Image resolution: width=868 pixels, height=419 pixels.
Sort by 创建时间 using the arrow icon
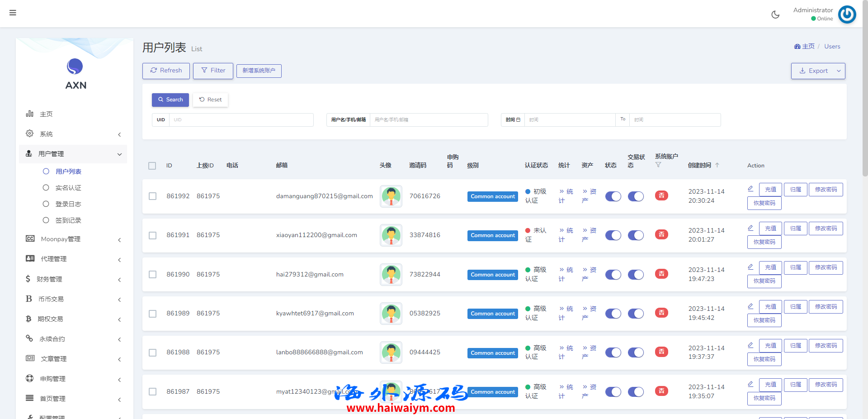pos(717,165)
